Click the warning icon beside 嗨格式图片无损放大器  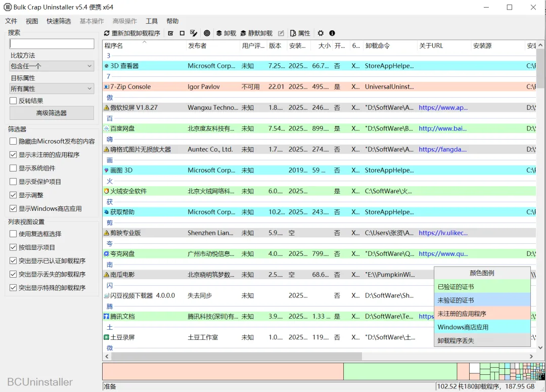pos(107,150)
